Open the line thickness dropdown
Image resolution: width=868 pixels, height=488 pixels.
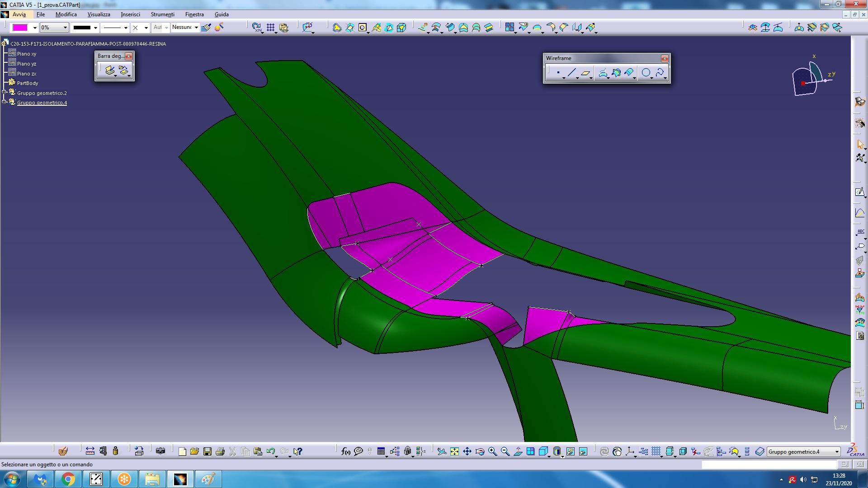[95, 28]
